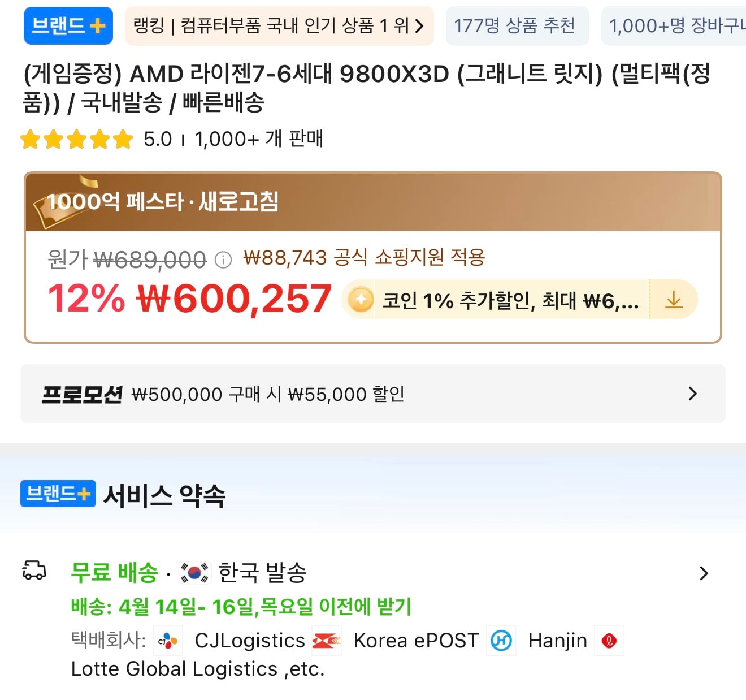Tap the info icon beside the original price
The height and width of the screenshot is (700, 746).
tap(224, 260)
